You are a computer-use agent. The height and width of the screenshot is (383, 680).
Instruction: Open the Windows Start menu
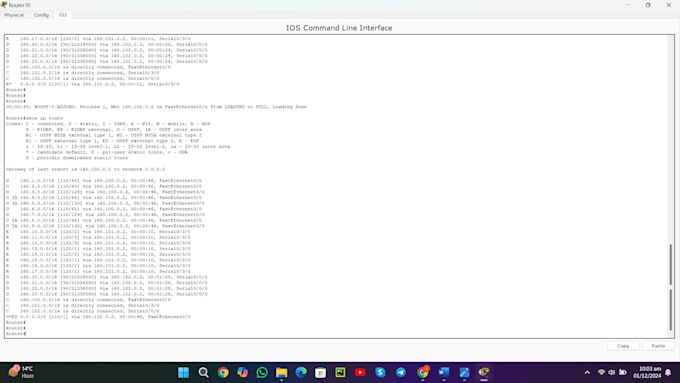183,372
